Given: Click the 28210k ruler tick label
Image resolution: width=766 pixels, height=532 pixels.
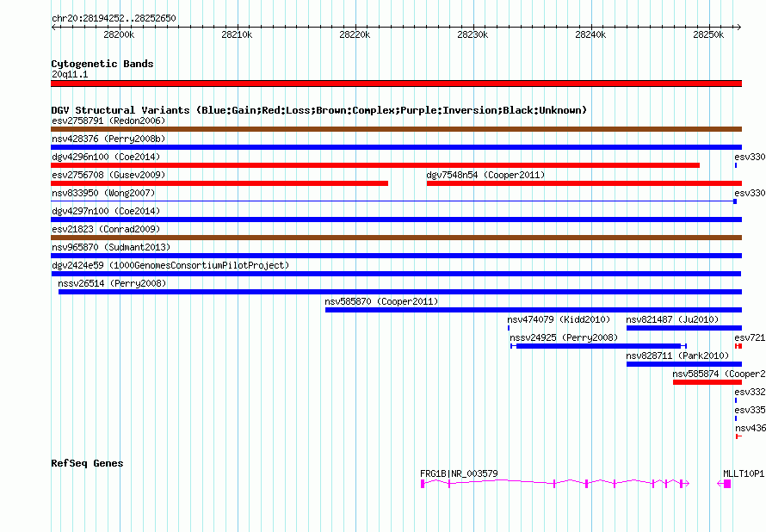Looking at the screenshot, I should click(237, 34).
